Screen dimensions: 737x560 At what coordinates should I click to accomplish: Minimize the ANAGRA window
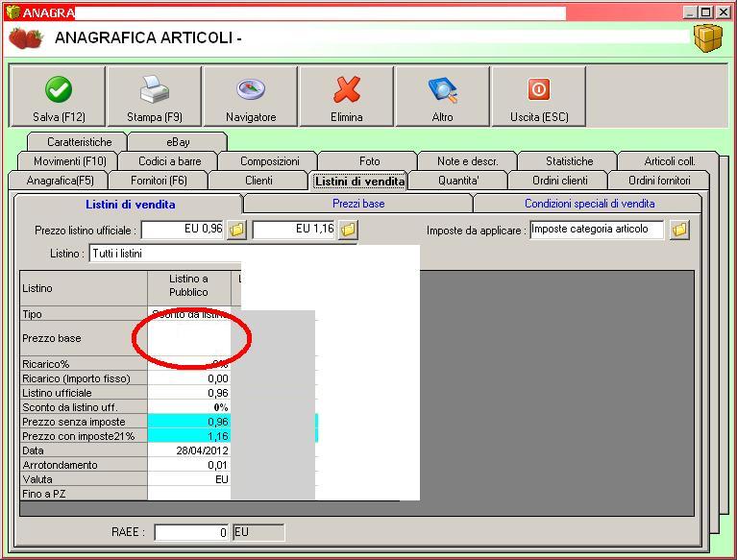[x=690, y=12]
